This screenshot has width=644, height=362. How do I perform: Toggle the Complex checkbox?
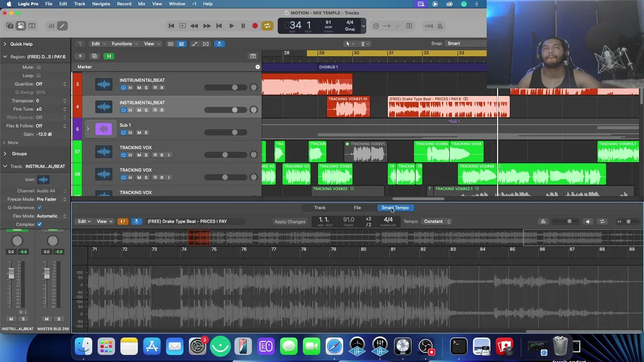(x=39, y=224)
